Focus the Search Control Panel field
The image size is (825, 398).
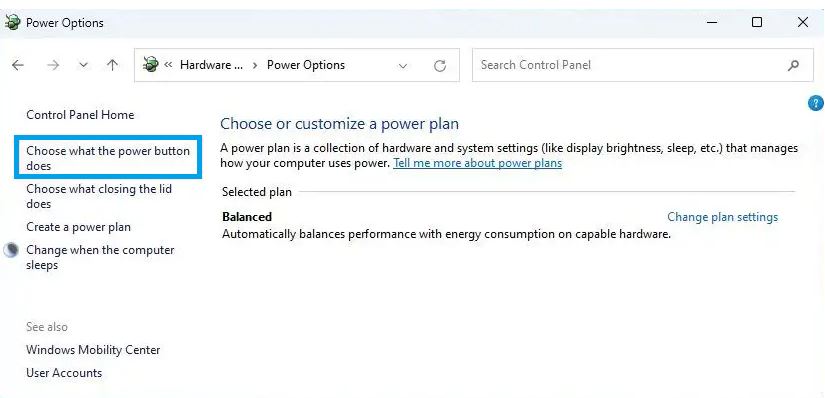[642, 65]
